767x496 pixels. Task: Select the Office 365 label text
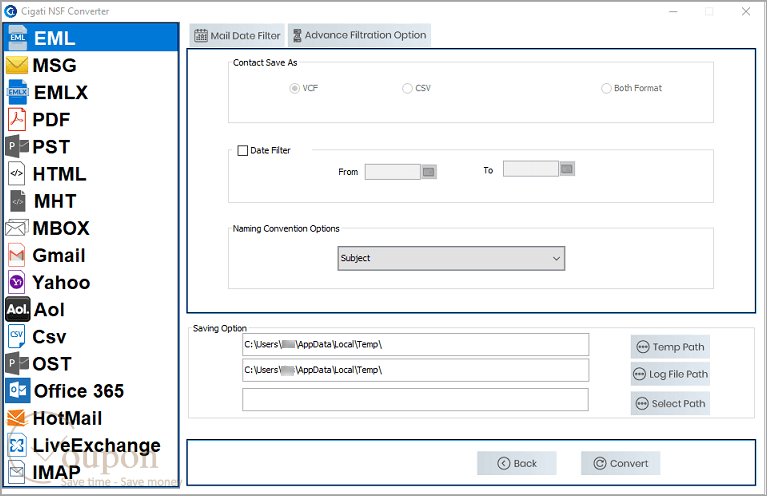[79, 391]
